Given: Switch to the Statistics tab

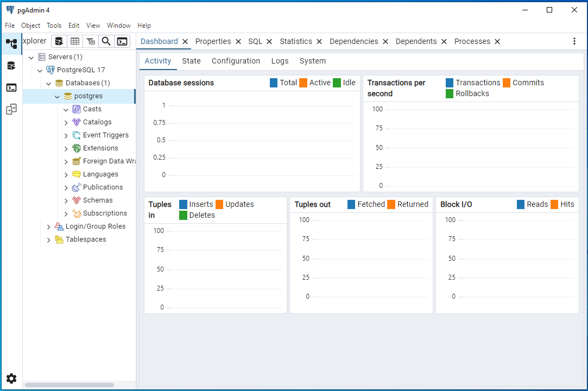Looking at the screenshot, I should (x=295, y=41).
